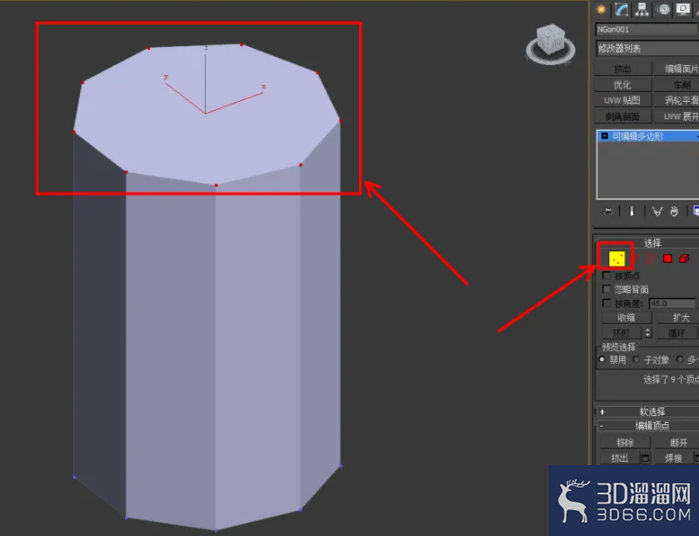Apply the 倒角剖面 modifier button

[x=622, y=116]
